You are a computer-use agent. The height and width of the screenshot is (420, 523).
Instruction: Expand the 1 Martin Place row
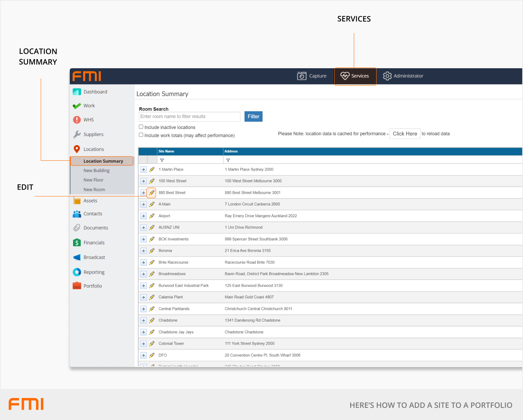coord(144,169)
